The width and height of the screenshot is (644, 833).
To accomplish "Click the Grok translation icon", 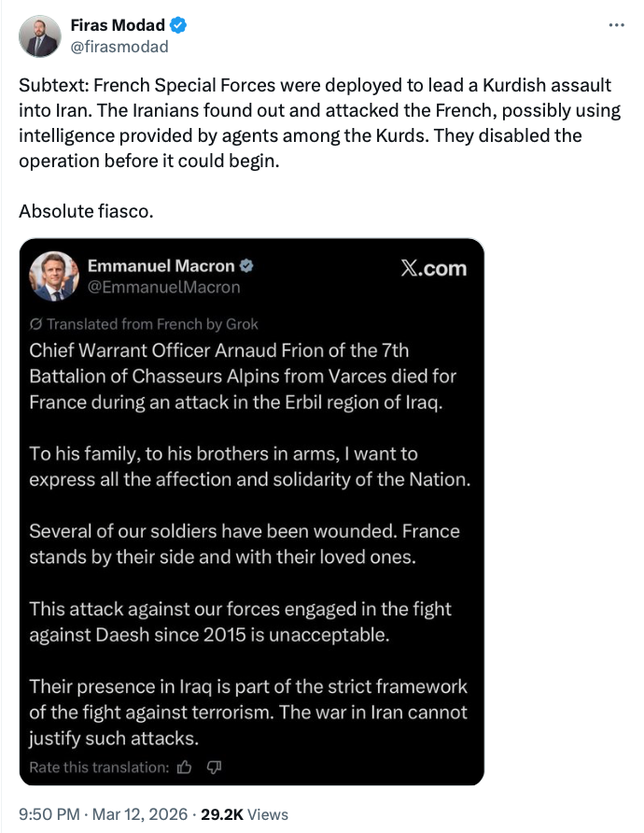I will coord(36,324).
